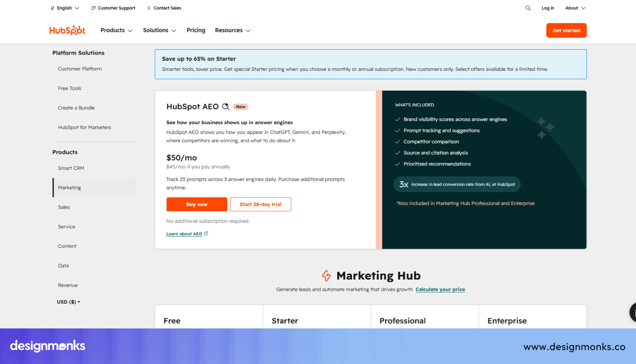Click 'No additional subscription required.' text
Image resolution: width=636 pixels, height=364 pixels.
click(x=208, y=221)
